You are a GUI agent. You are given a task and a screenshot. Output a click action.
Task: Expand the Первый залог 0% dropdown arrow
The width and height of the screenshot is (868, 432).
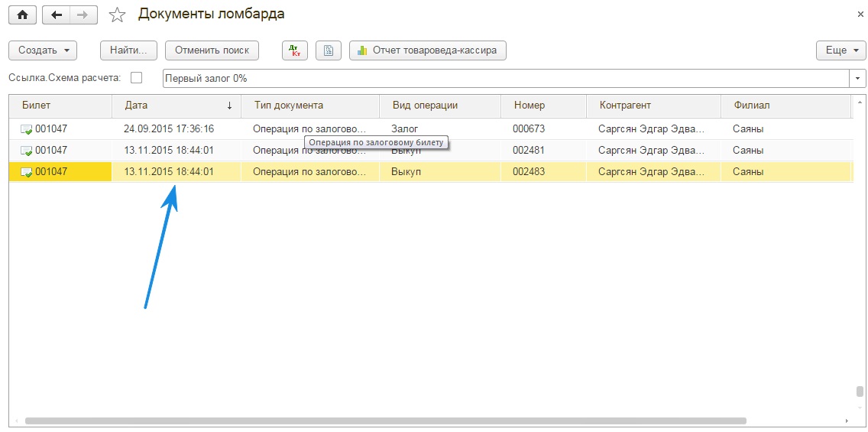857,79
